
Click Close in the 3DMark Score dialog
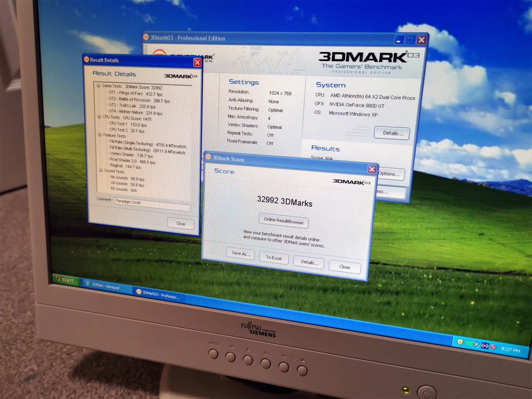(345, 267)
